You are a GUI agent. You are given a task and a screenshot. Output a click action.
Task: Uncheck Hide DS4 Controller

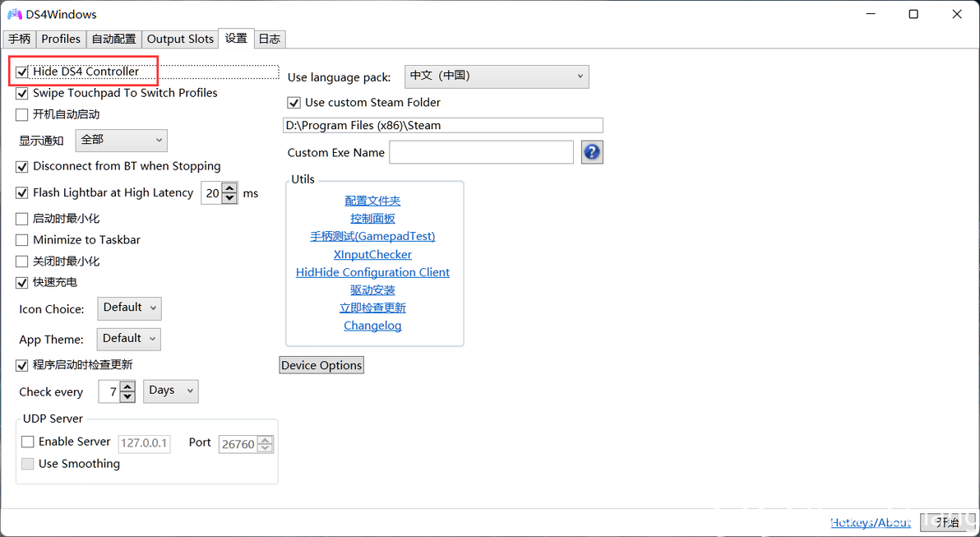pyautogui.click(x=22, y=72)
